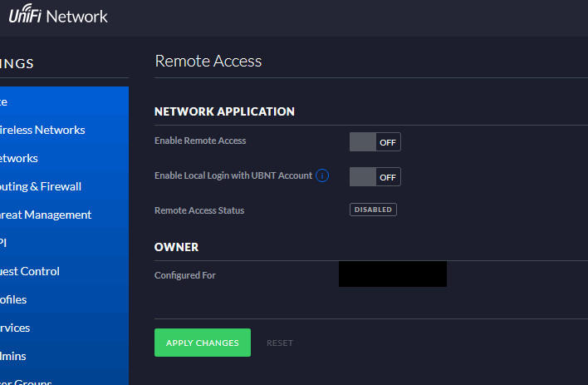This screenshot has width=588, height=385.
Task: Click the Remote Access page heading
Action: (208, 61)
